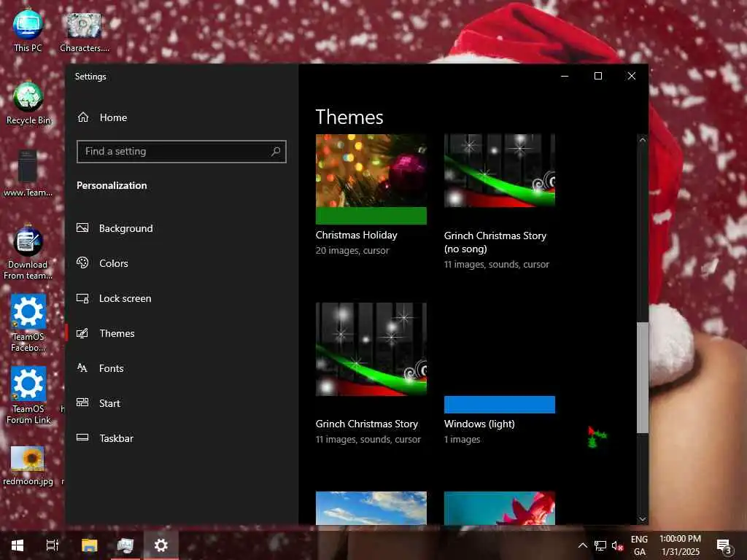Viewport: 747px width, 560px height.
Task: Click the Themes brush icon
Action: [x=82, y=332]
